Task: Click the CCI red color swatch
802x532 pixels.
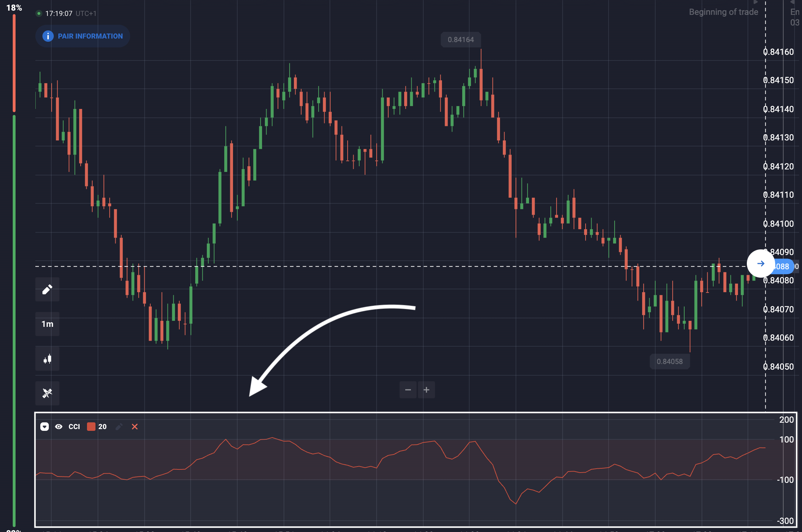Action: pos(91,427)
